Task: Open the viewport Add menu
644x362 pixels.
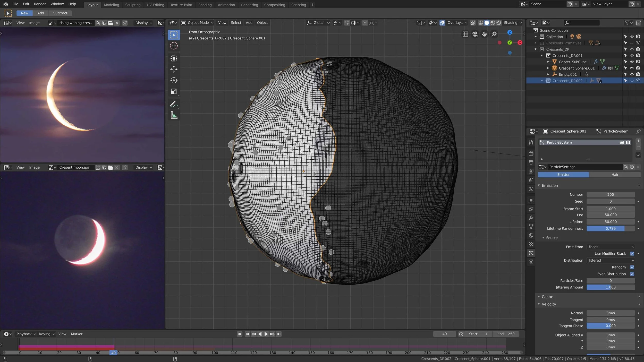Action: coord(249,23)
